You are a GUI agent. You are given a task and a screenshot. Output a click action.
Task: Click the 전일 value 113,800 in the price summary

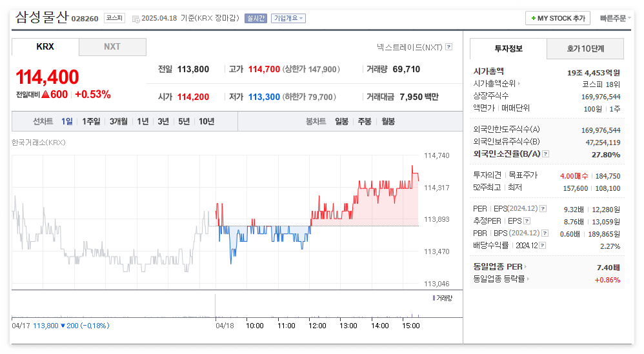[x=193, y=70]
